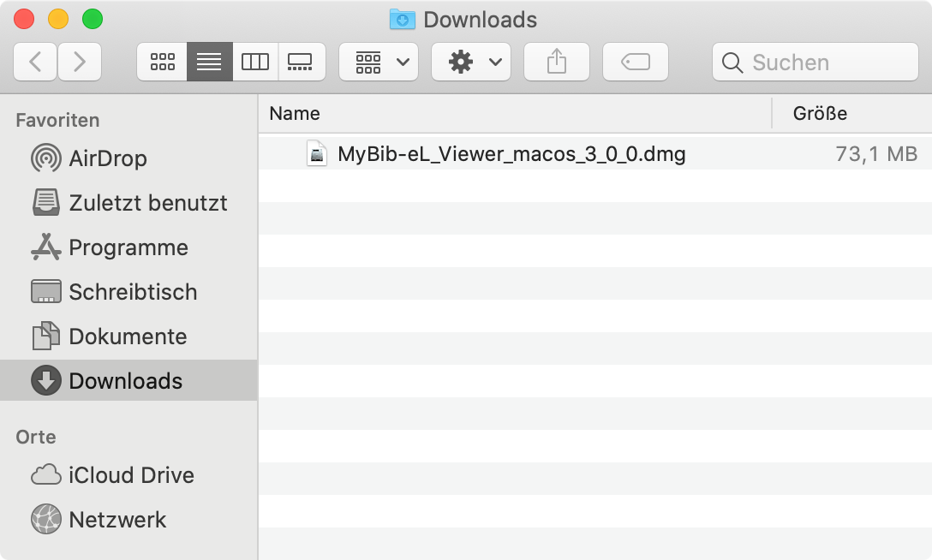
Task: Open Zuletzt benutzt in the sidebar
Action: pyautogui.click(x=128, y=203)
